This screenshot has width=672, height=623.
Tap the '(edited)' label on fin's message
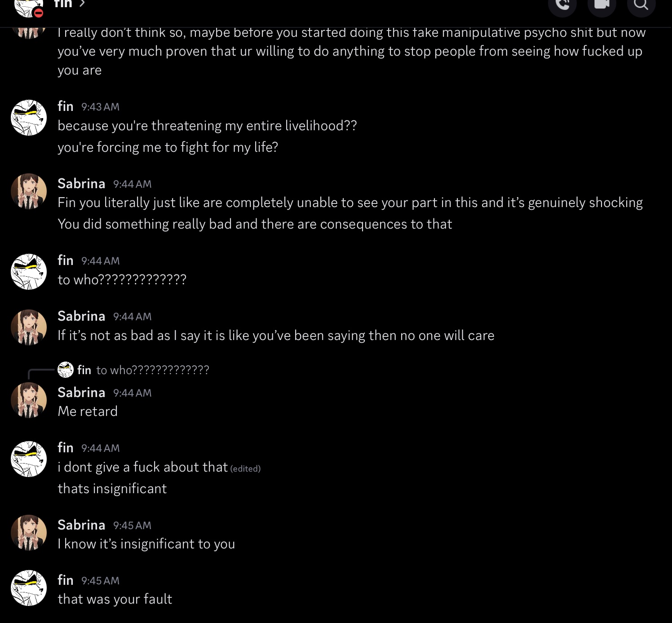coord(245,468)
